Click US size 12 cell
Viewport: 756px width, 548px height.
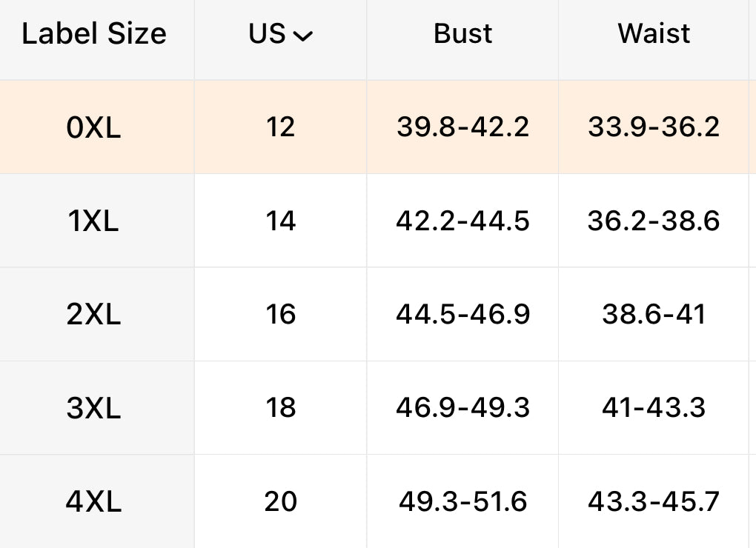click(x=281, y=127)
